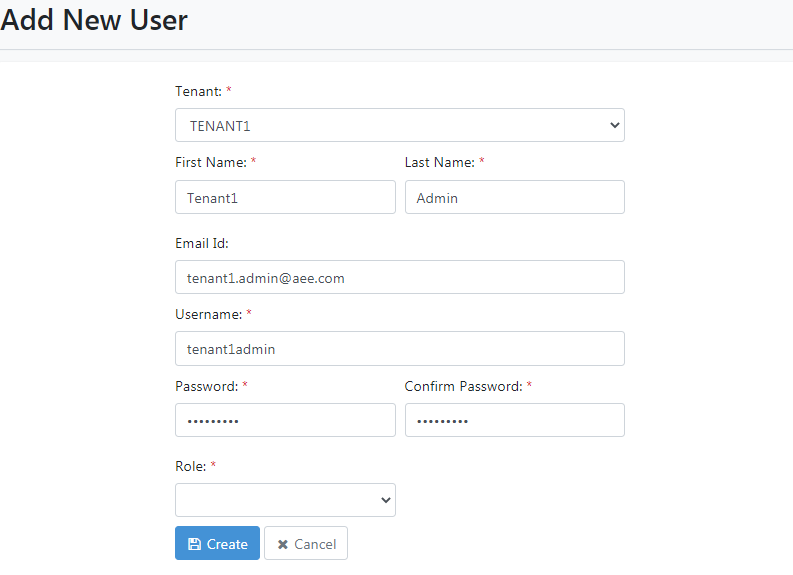The image size is (793, 575).
Task: Click the Tenant dropdown chevron arrow
Action: (614, 125)
